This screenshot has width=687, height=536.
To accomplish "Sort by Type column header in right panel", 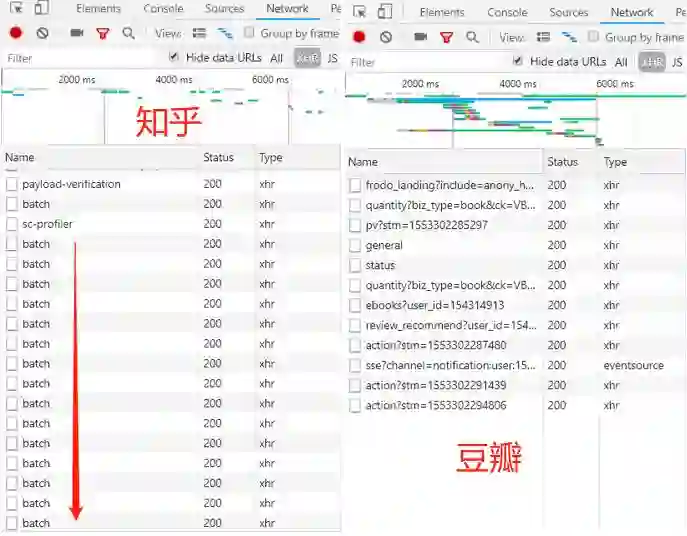I will coord(642,162).
